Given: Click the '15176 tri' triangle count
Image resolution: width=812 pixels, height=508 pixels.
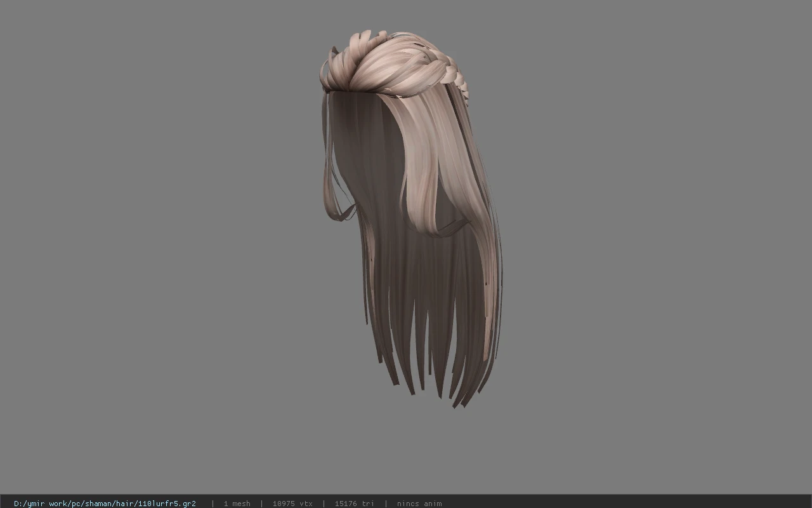Looking at the screenshot, I should coord(354,504).
